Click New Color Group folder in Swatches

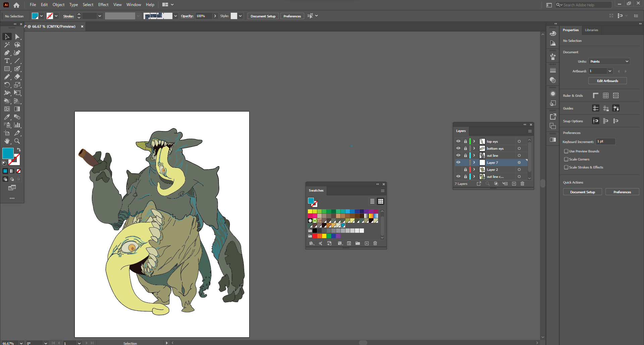click(x=358, y=243)
